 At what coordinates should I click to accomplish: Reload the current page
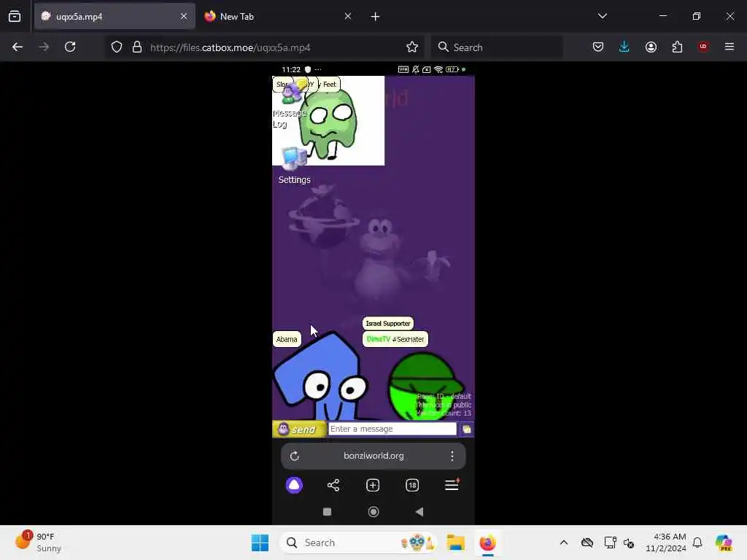pos(70,47)
